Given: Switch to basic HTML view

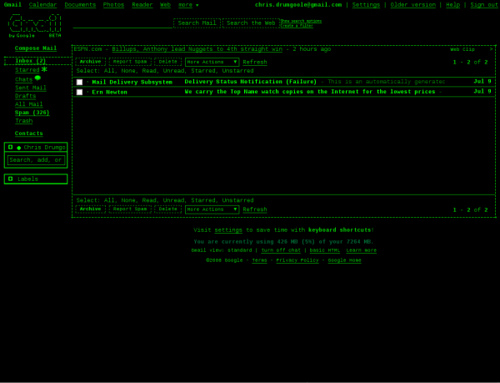Looking at the screenshot, I should [325, 250].
